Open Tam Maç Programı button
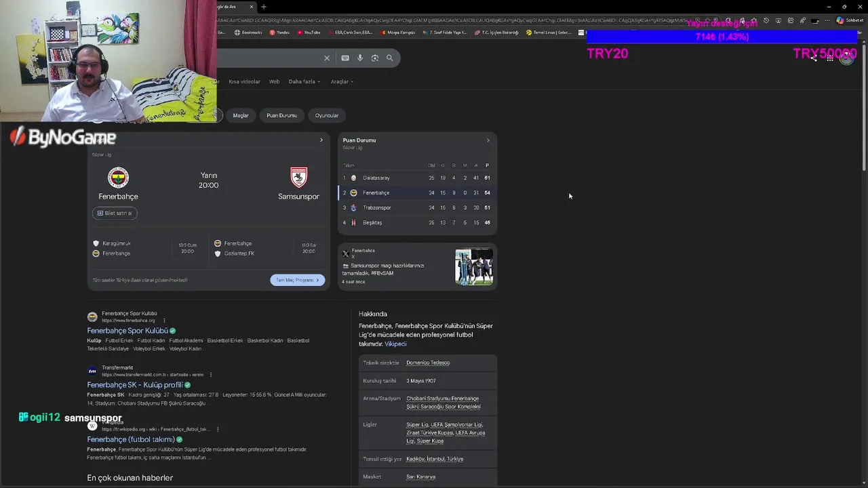Viewport: 868px width, 488px height. pyautogui.click(x=298, y=280)
